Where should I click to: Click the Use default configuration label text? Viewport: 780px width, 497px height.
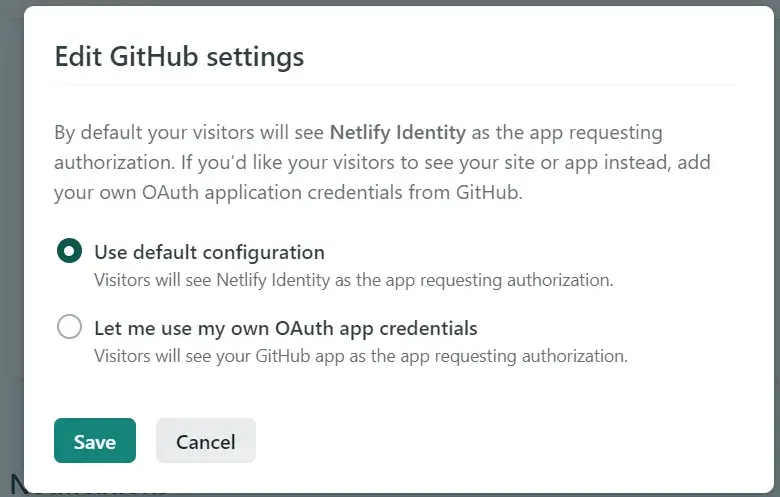coord(209,252)
